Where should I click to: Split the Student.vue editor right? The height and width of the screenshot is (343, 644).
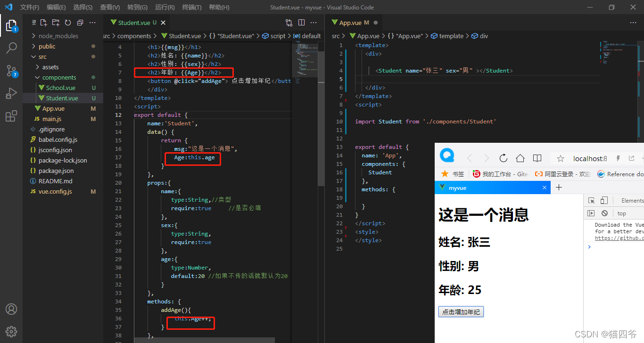click(301, 23)
